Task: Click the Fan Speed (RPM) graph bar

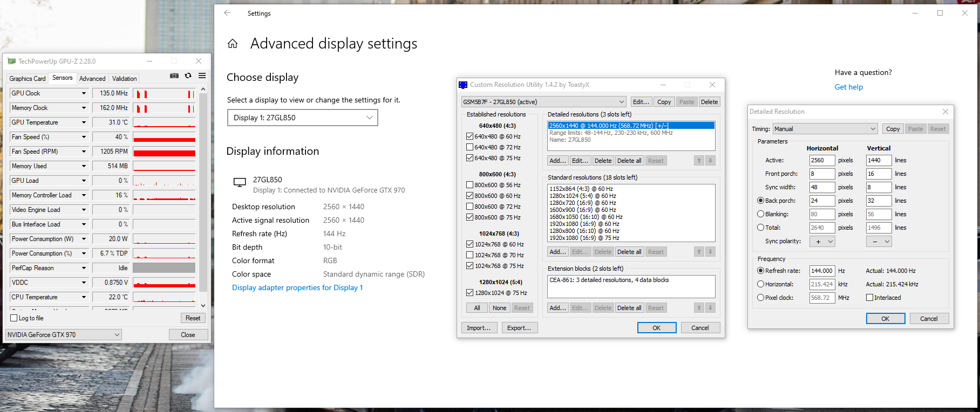Action: 164,152
